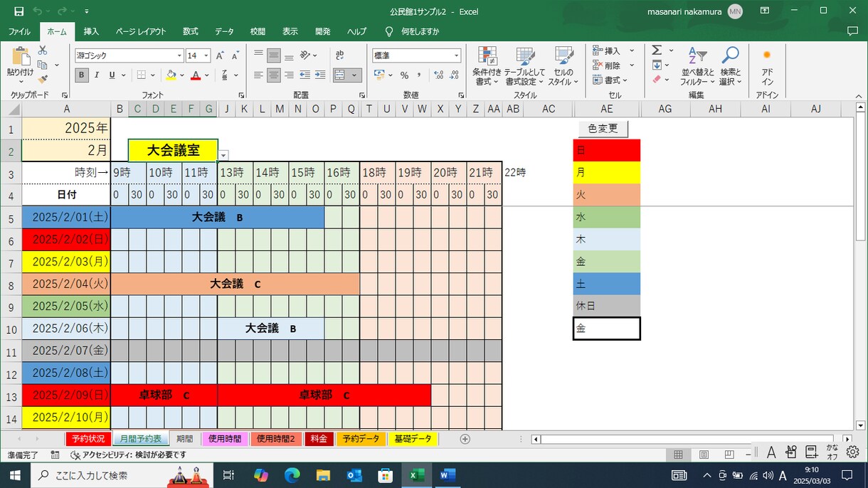Viewport: 868px width, 488px height.
Task: Click the Windows search box
Action: (x=121, y=475)
